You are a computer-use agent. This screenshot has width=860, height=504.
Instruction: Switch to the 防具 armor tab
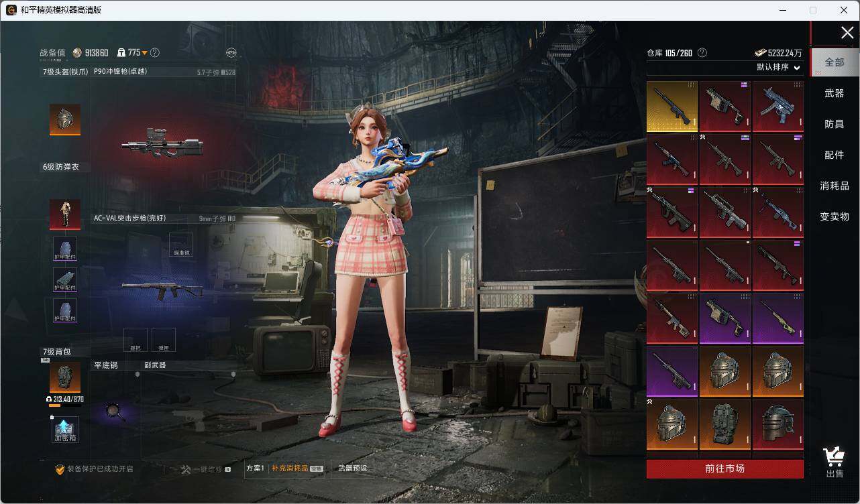pyautogui.click(x=834, y=124)
